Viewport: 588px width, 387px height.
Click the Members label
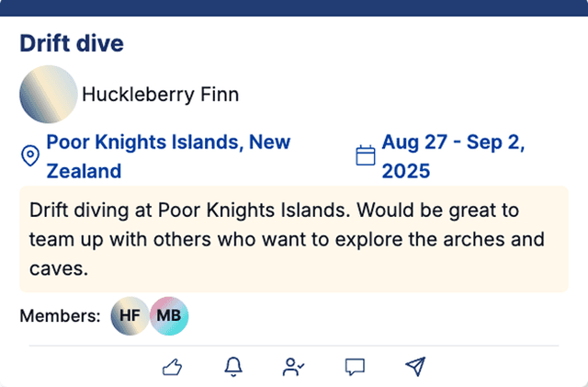point(60,316)
